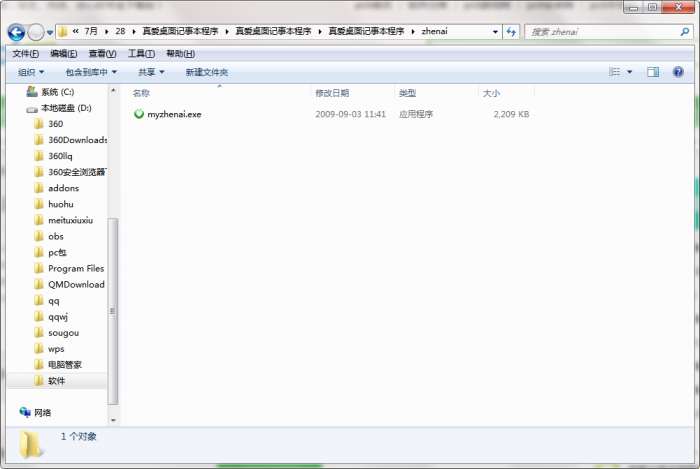700x469 pixels.
Task: Open the 组织 dropdown
Action: [x=31, y=72]
